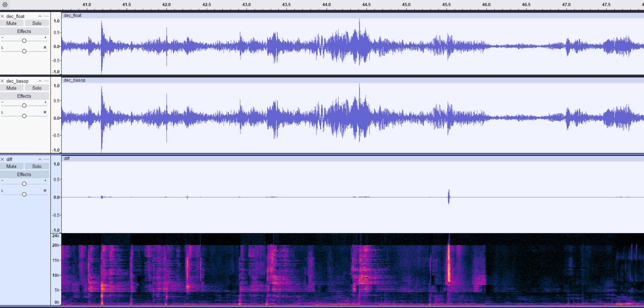Open diff track ellipsis menu
Screen dimensions: 644x308
[46, 159]
